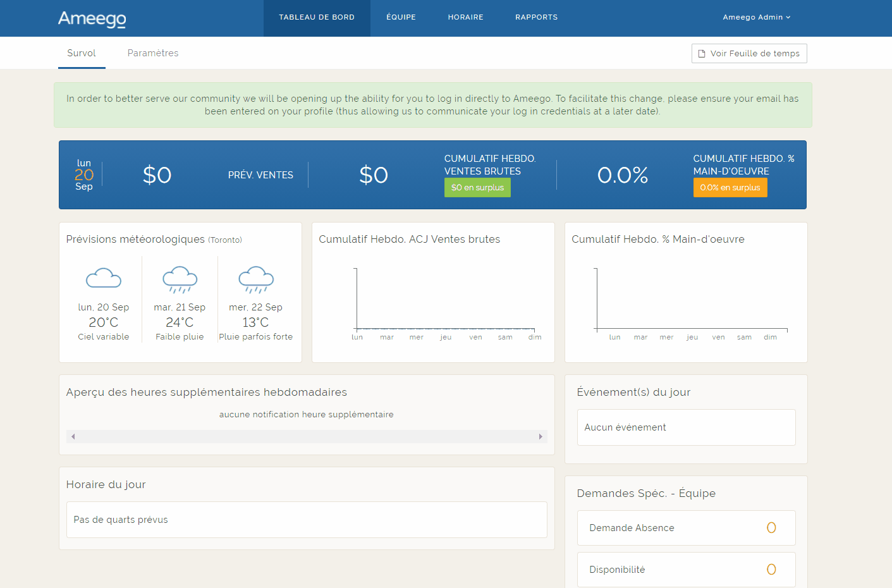Click the Demande Absence count circle
Image resolution: width=892 pixels, height=588 pixels.
[x=771, y=528]
